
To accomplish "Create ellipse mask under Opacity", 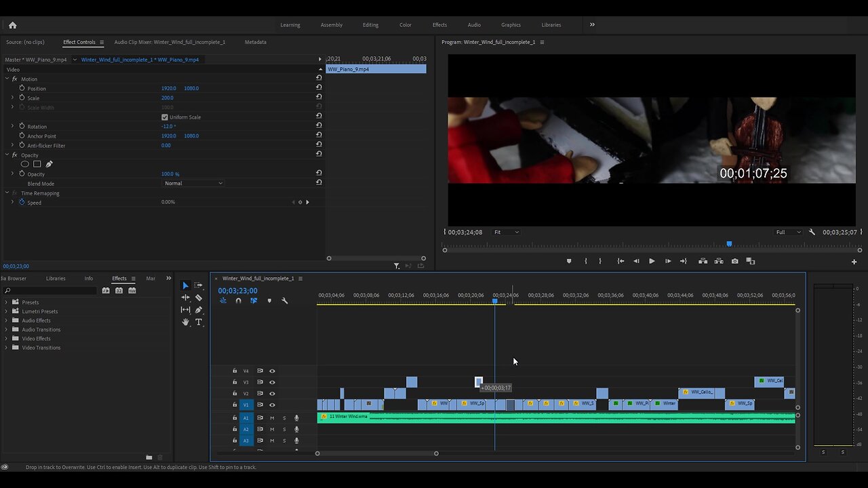I will [x=25, y=164].
